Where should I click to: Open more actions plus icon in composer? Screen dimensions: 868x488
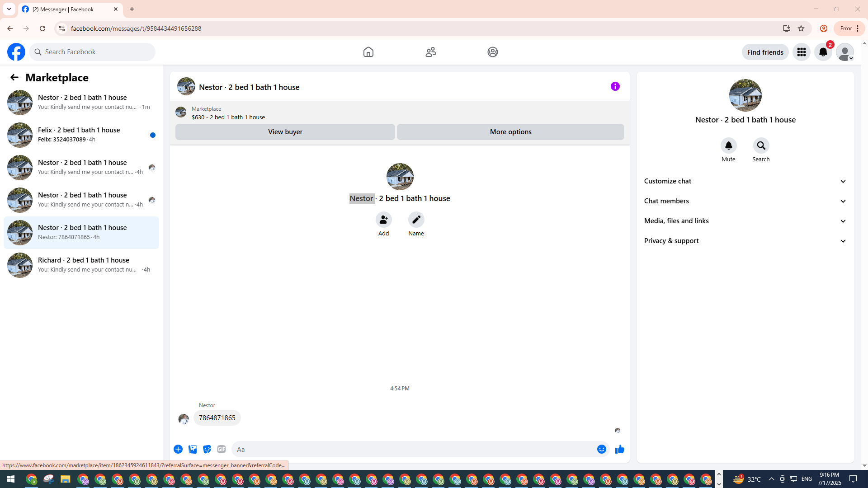click(178, 449)
